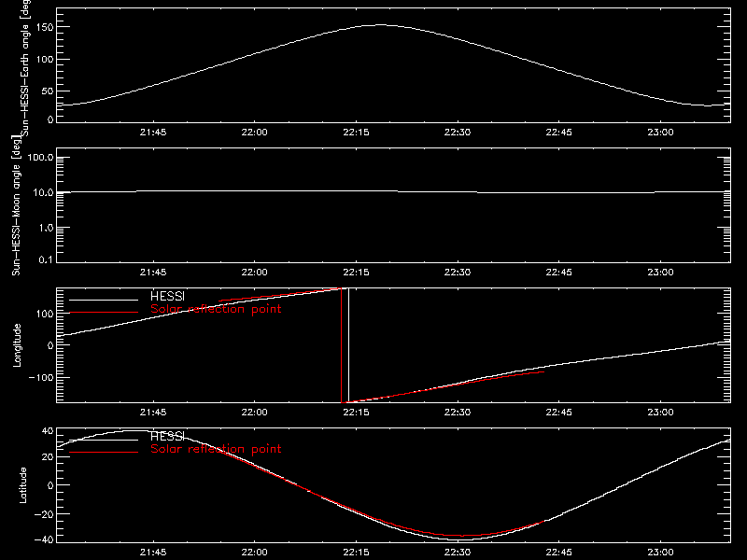This screenshot has height=560, width=747.
Task: Click the HESSI legend entry in Longitude plot
Action: (168, 296)
